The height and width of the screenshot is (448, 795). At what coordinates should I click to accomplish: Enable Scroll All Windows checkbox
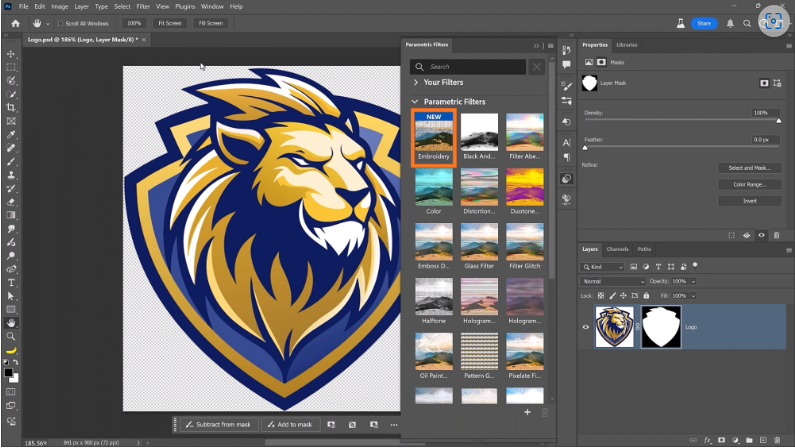coord(61,23)
